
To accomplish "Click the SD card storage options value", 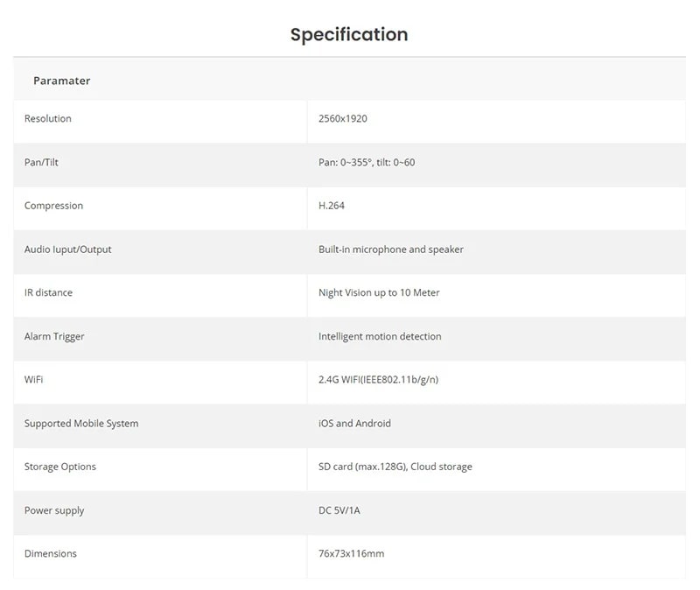I will coord(395,467).
